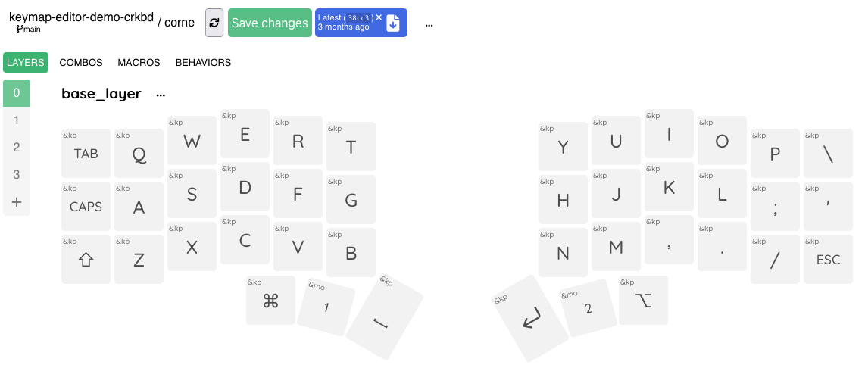Image resolution: width=868 pixels, height=368 pixels.
Task: Select layer 2 in layer list
Action: click(x=17, y=147)
